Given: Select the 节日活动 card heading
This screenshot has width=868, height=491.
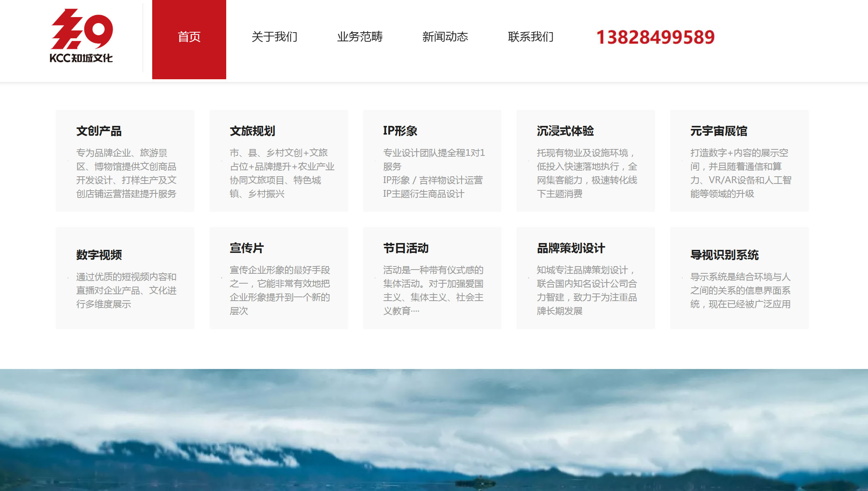Looking at the screenshot, I should [x=406, y=248].
